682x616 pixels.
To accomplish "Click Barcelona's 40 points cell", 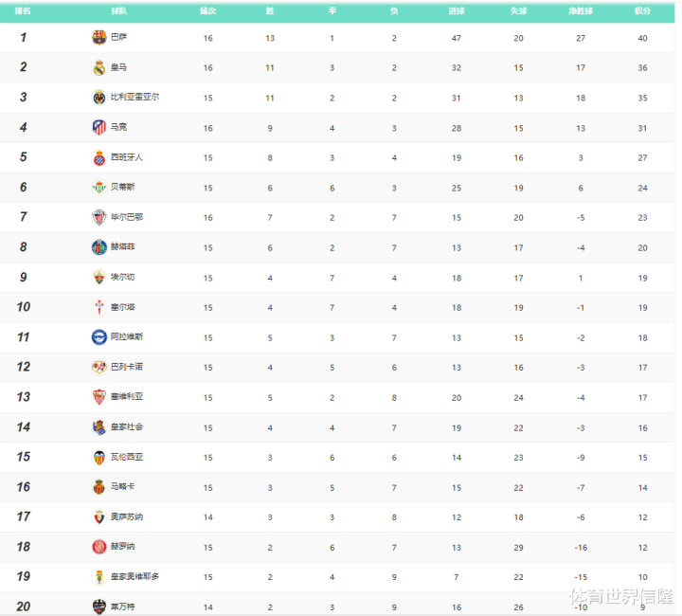I will coord(642,38).
